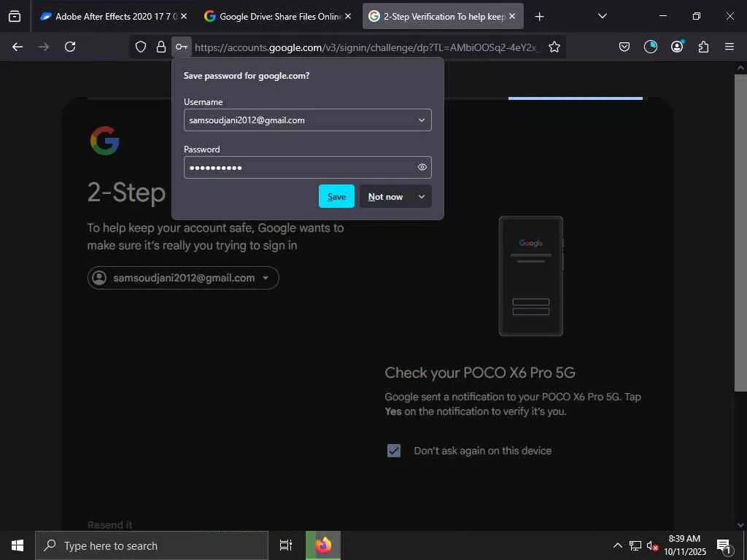747x560 pixels.
Task: Open the muted volume tray icon
Action: coord(652,545)
